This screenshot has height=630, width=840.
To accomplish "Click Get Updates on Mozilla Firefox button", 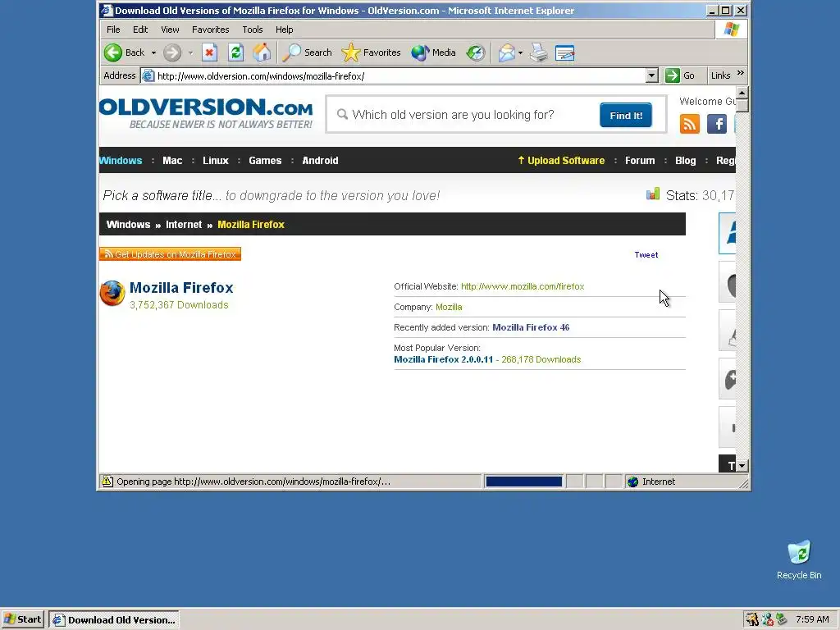I will (171, 254).
